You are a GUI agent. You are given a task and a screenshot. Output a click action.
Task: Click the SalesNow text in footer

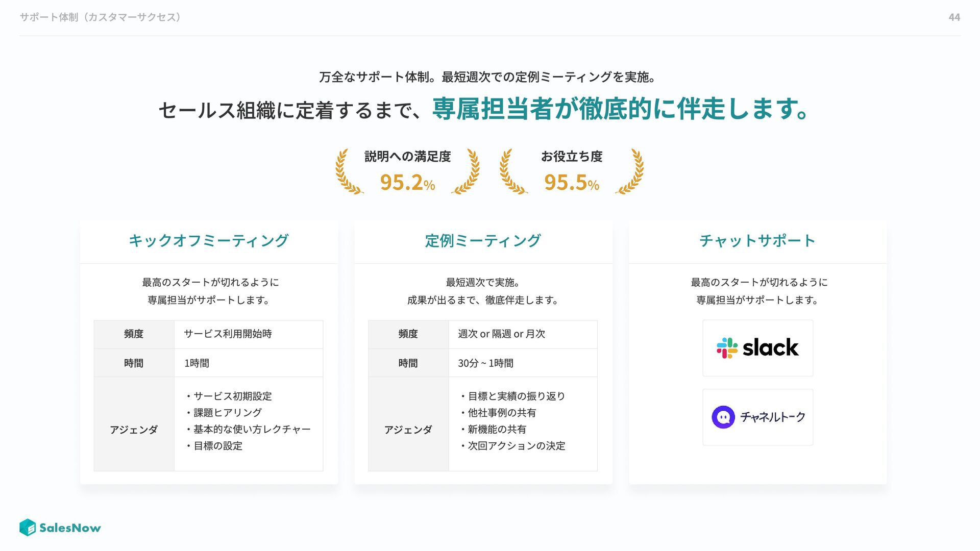pos(70,528)
